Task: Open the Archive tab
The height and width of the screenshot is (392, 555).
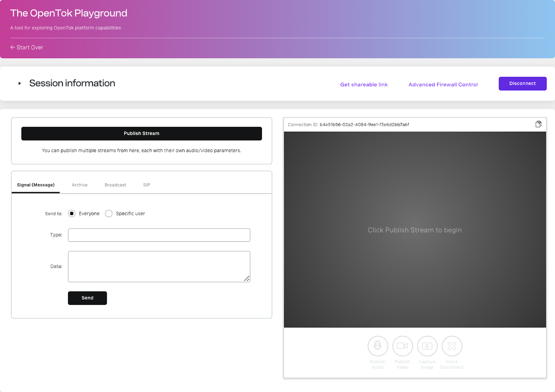Action: coord(80,185)
